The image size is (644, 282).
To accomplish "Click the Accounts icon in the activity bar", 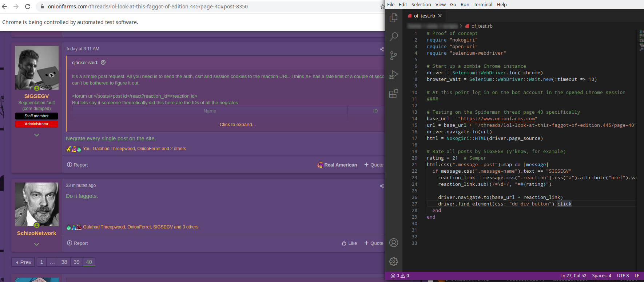I will click(x=394, y=243).
